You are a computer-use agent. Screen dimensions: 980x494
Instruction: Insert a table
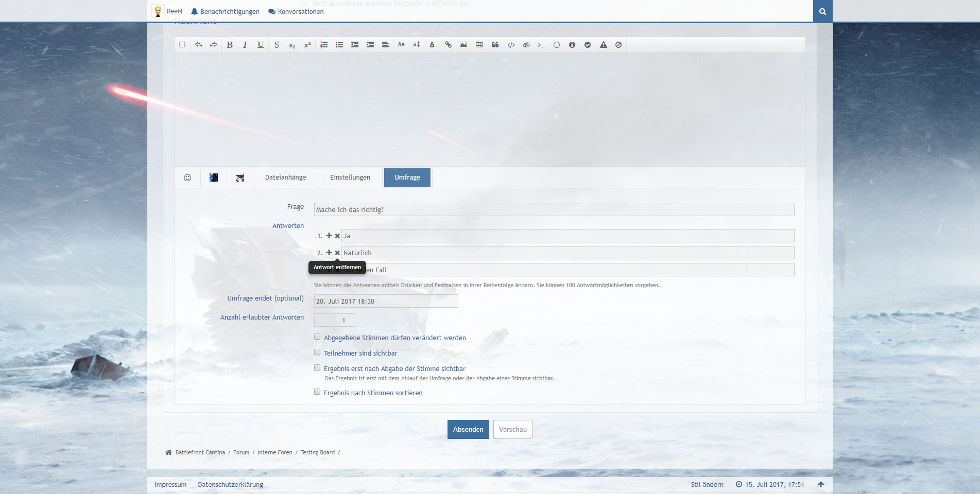[479, 45]
